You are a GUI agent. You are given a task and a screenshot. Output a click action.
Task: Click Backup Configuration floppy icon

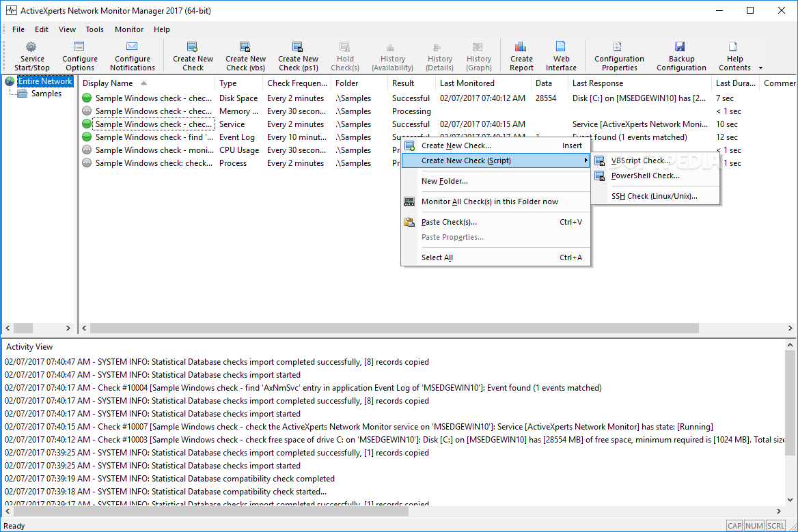click(680, 47)
